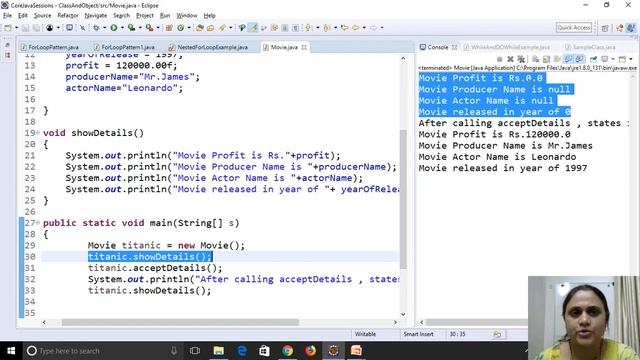The height and width of the screenshot is (360, 640).
Task: Click the editor horizontal scrollbar thumb
Action: pos(180,322)
